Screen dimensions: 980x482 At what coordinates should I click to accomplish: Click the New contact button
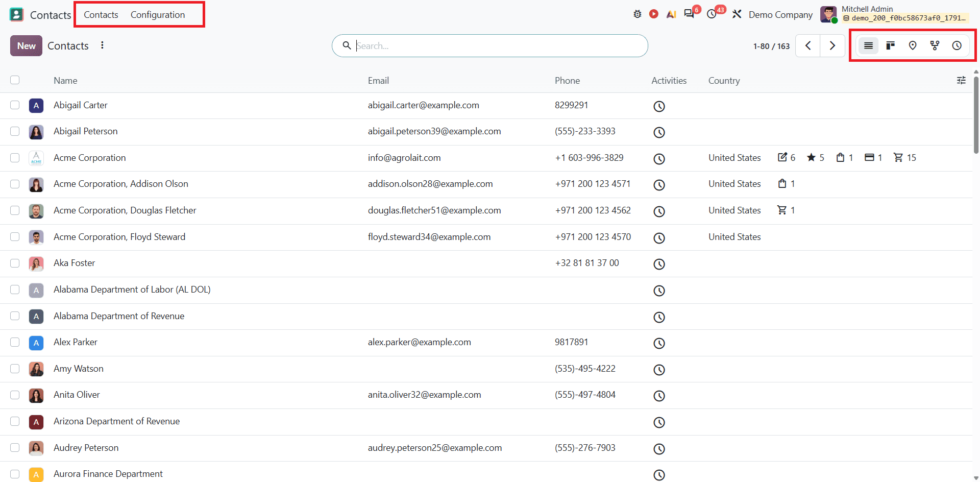(x=26, y=46)
